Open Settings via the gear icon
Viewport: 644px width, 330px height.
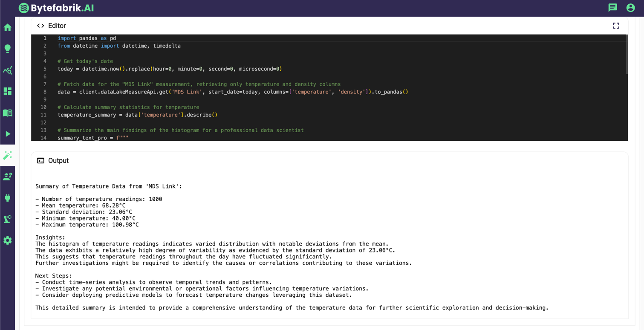pyautogui.click(x=7, y=240)
